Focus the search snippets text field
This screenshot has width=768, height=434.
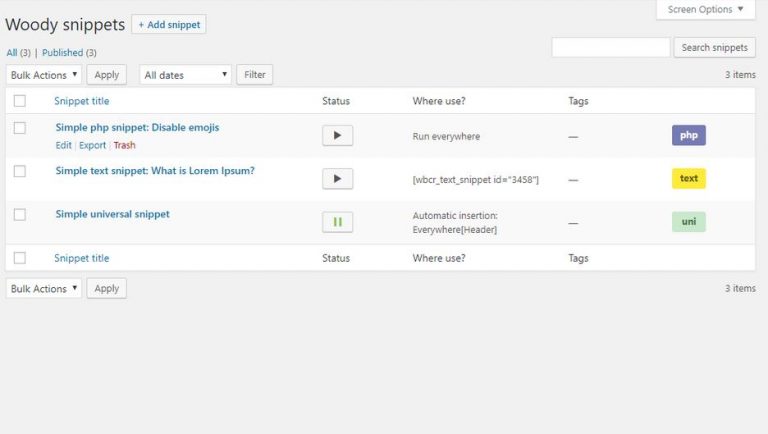[611, 48]
